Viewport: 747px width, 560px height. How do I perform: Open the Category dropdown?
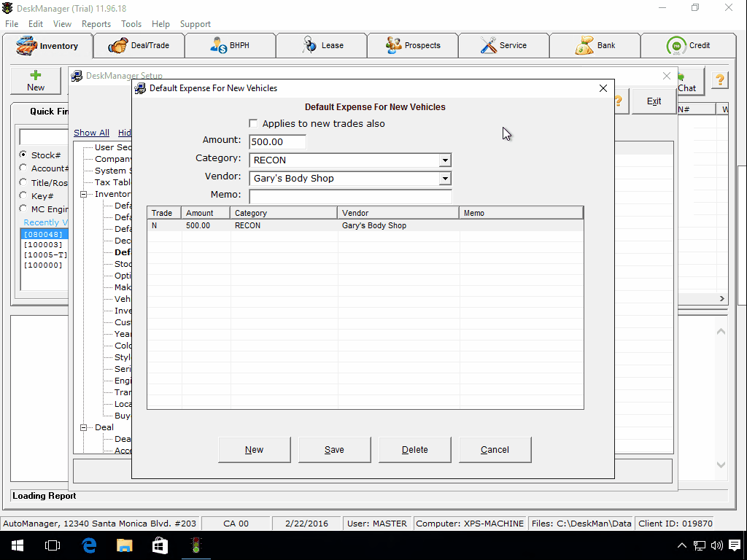click(444, 160)
